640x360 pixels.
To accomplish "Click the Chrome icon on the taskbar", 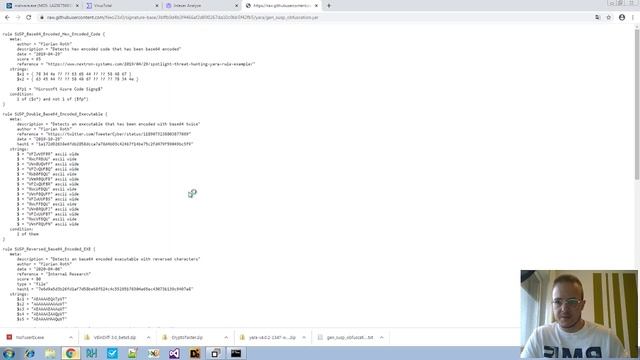I will 71,353.
